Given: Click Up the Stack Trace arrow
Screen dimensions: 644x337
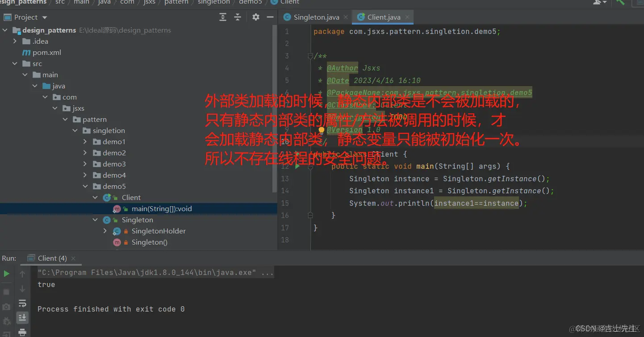Looking at the screenshot, I should [x=22, y=274].
